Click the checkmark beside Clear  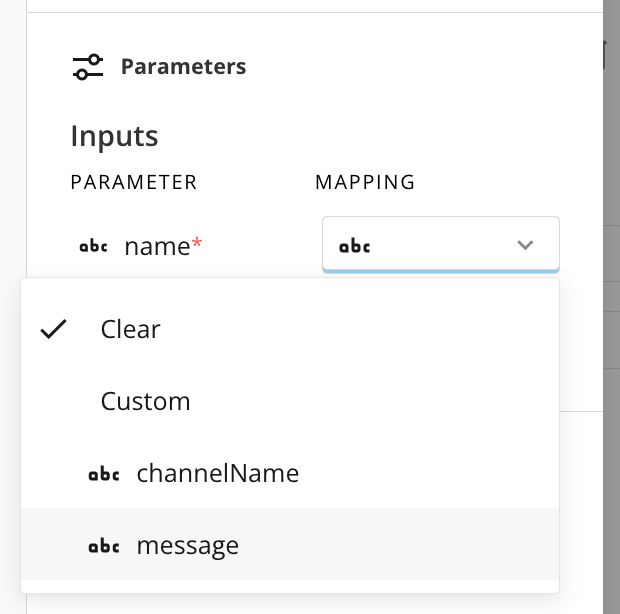[53, 329]
